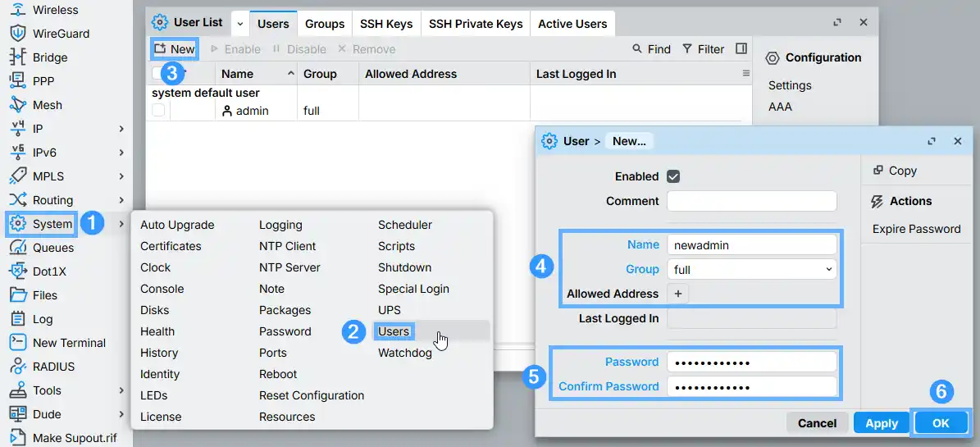Click the New button in User List
This screenshot has height=447, width=980.
(175, 48)
